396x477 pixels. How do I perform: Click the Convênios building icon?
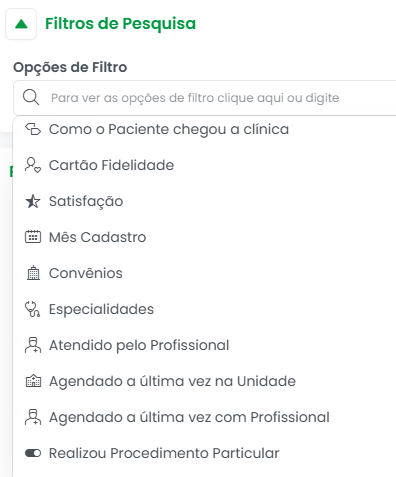pos(33,273)
